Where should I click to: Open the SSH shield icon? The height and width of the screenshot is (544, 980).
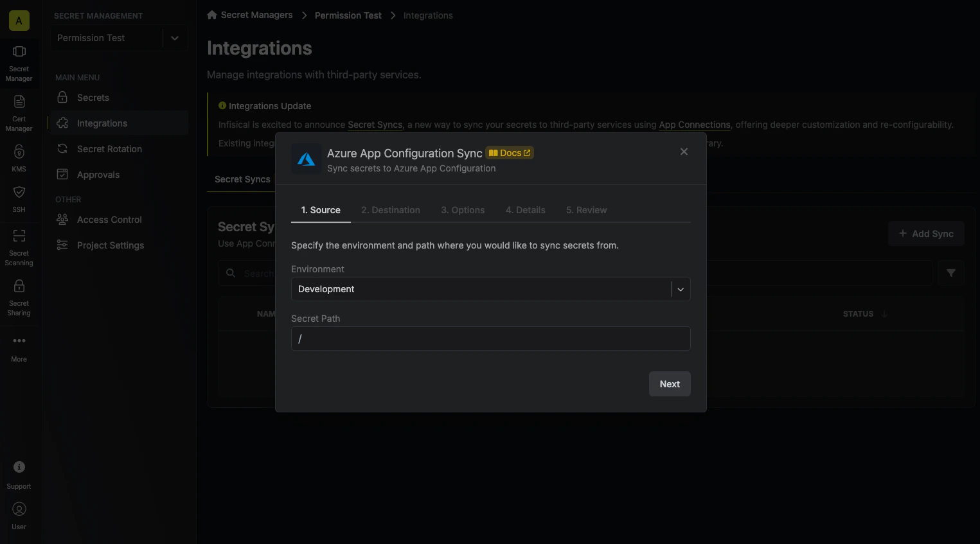(19, 192)
